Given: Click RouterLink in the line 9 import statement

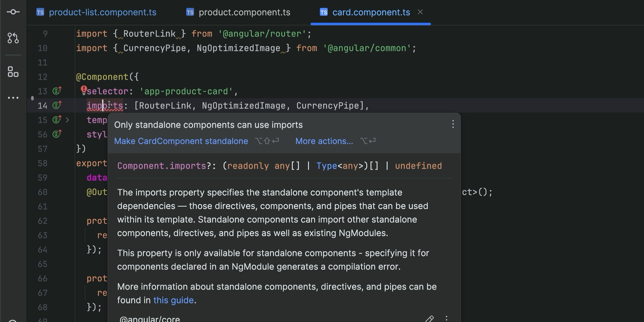Looking at the screenshot, I should pyautogui.click(x=150, y=34).
